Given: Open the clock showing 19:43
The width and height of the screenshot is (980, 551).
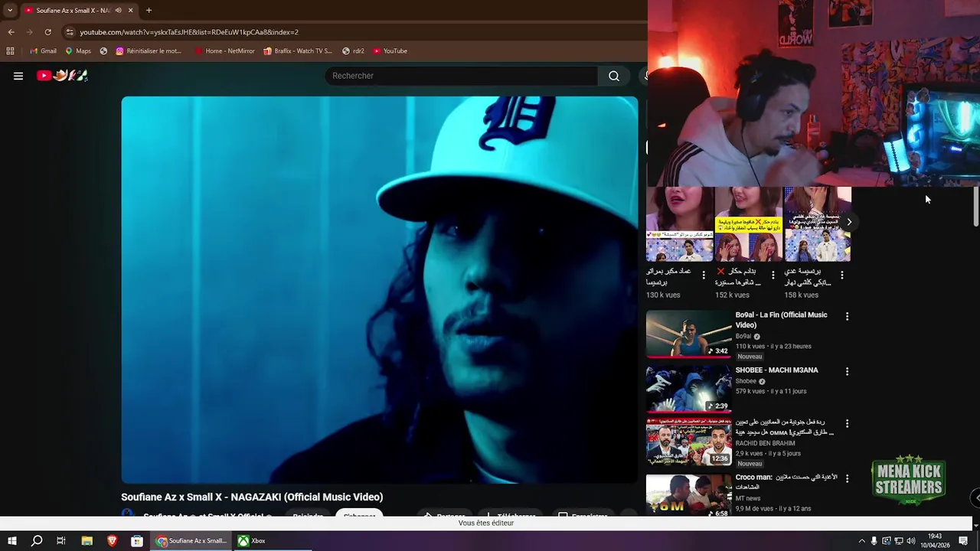Looking at the screenshot, I should 935,541.
